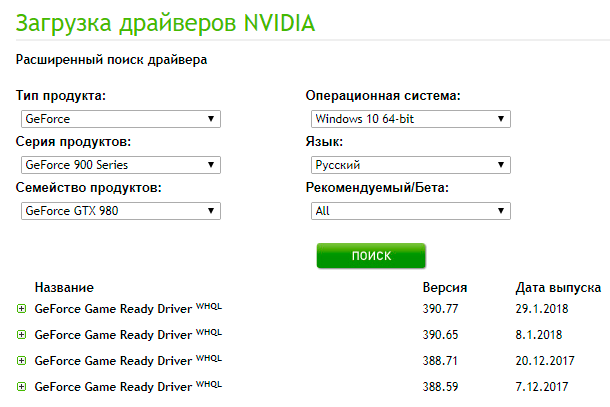This screenshot has width=610, height=407.
Task: Expand details of driver version 388.59
Action: pos(22,387)
